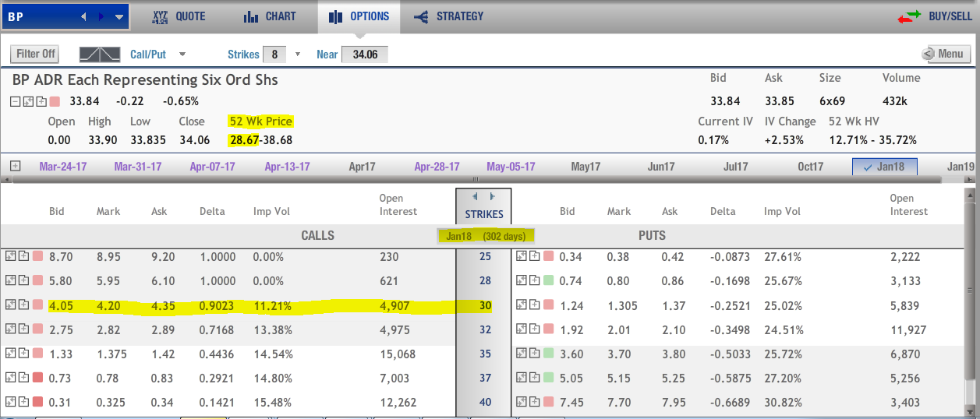This screenshot has height=419, width=980.
Task: Click the chart icon for the 40 put
Action: (x=522, y=403)
